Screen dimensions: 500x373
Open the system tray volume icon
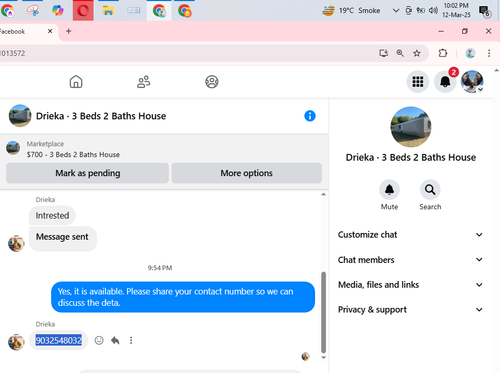tap(433, 11)
